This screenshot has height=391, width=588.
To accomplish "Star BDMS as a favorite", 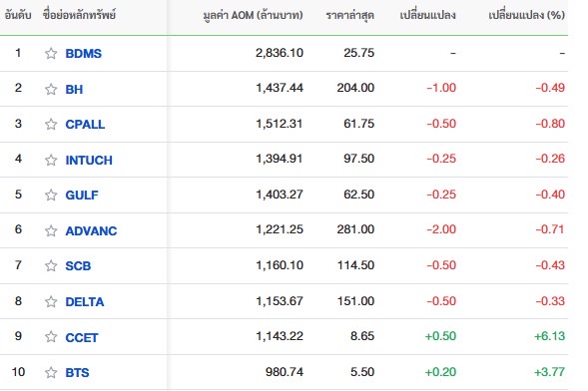I will point(51,53).
